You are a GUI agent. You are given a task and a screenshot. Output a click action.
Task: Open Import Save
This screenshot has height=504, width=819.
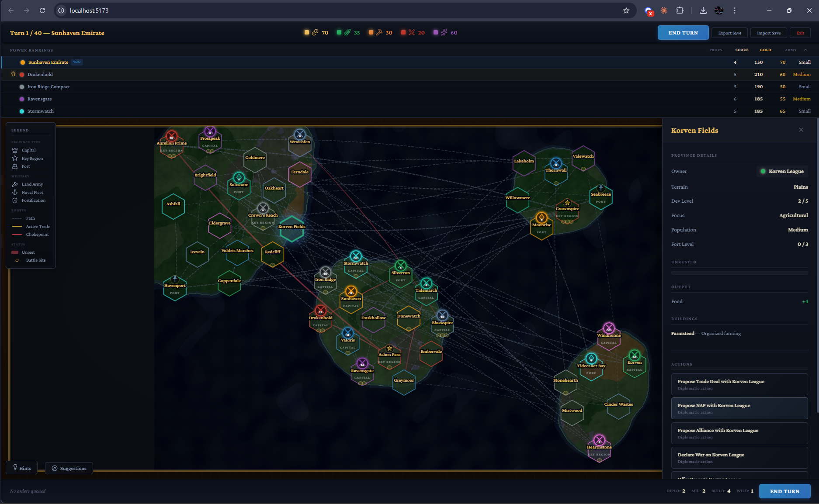pos(768,33)
